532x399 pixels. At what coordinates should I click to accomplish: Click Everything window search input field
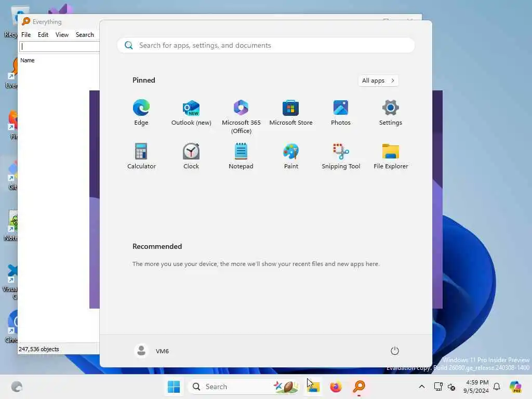tap(59, 46)
